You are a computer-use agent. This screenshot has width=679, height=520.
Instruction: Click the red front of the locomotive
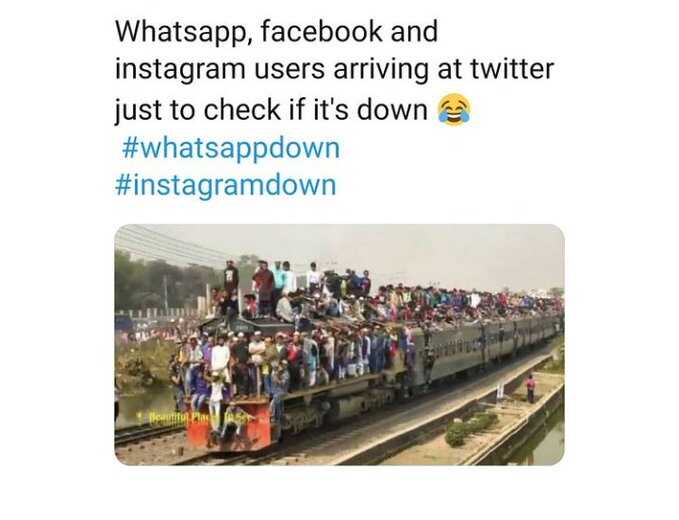[x=230, y=424]
